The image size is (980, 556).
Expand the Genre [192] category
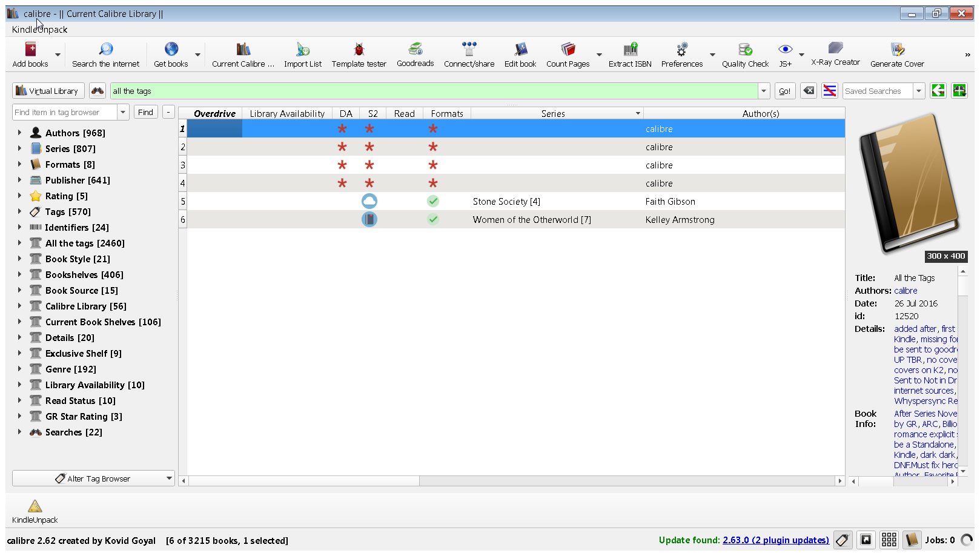pos(19,369)
